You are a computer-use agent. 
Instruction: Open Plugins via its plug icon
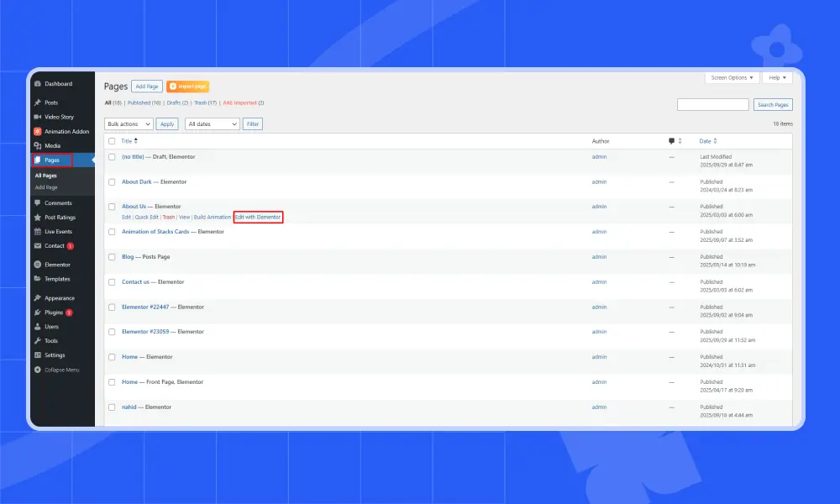38,312
